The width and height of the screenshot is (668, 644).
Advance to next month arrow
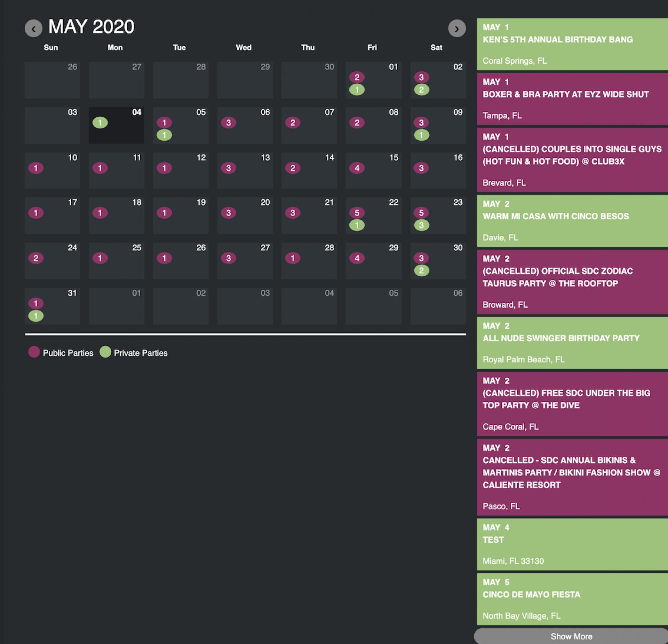click(456, 29)
